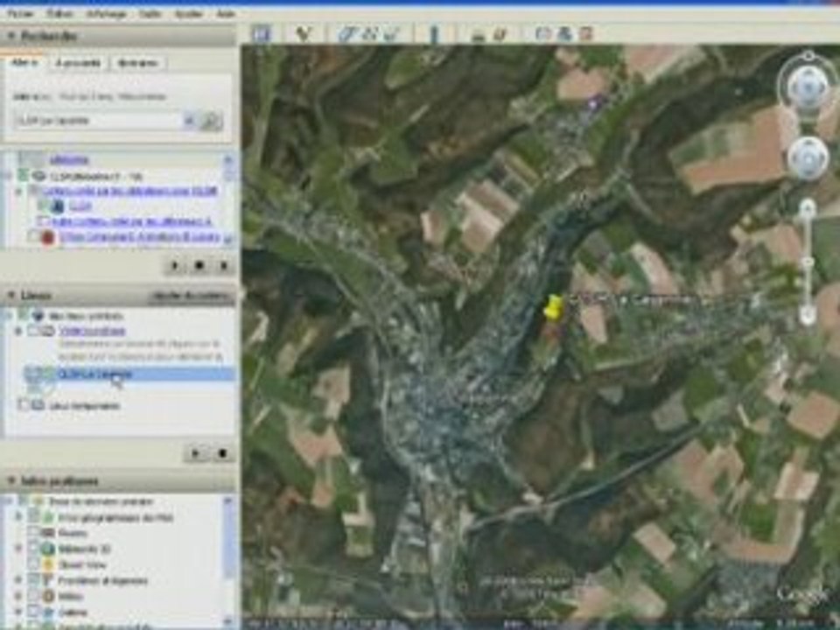Viewport: 840px width, 630px height.
Task: Switch to the À proximité tab
Action: tap(78, 63)
